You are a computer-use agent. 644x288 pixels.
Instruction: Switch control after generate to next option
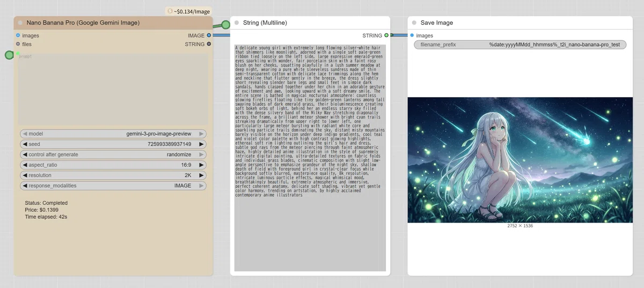point(202,154)
